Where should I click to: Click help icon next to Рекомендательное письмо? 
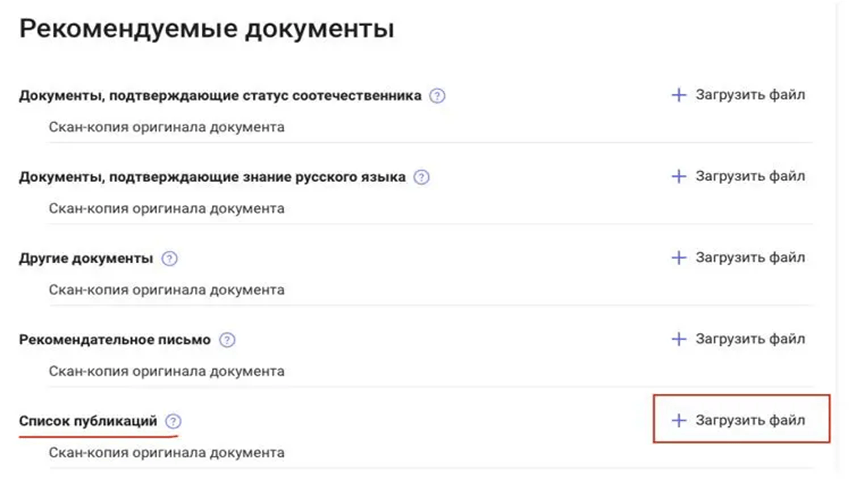(x=227, y=339)
